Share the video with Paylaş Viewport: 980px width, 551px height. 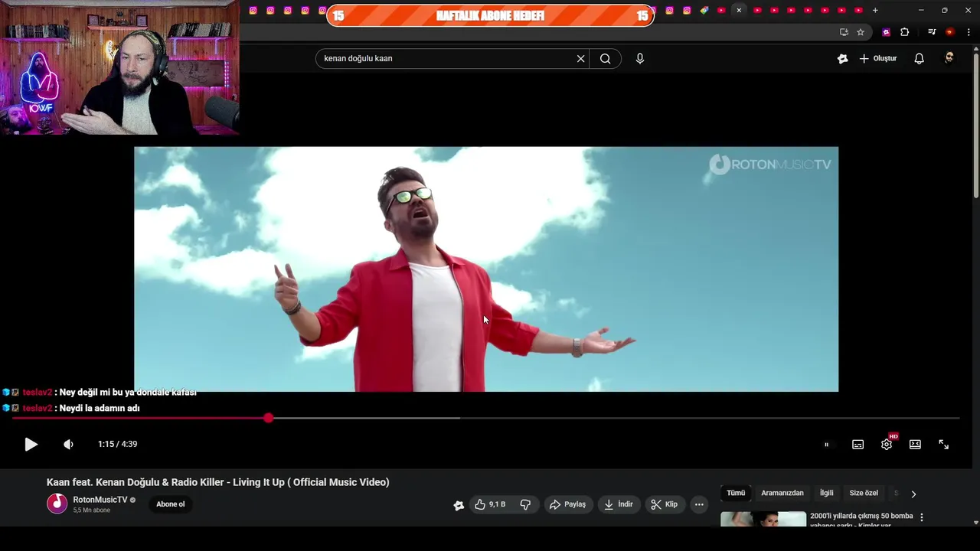[569, 504]
